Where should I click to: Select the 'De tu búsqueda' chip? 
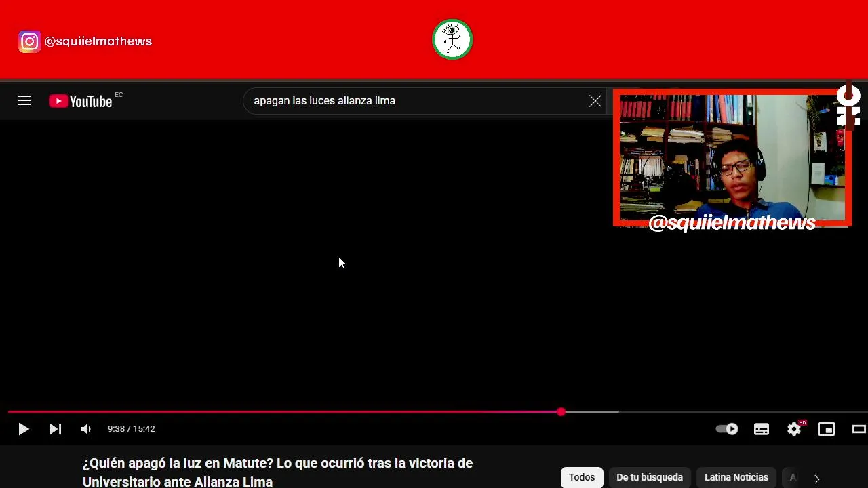click(650, 477)
